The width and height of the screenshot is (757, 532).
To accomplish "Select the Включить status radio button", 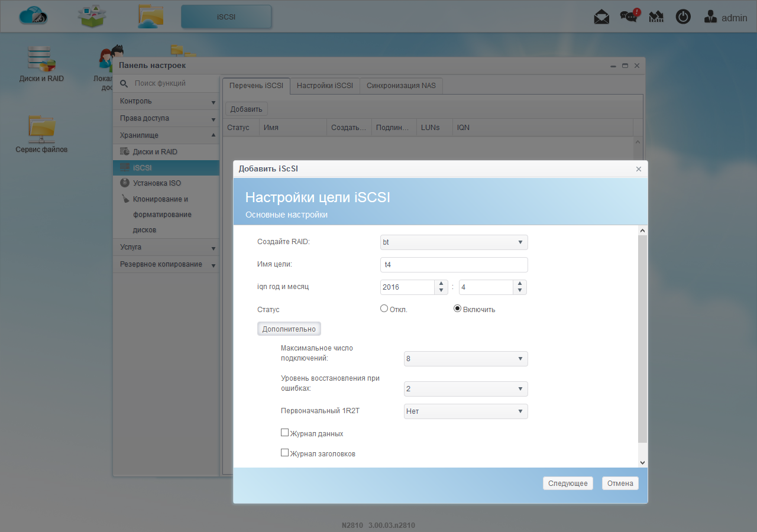I will pos(457,309).
